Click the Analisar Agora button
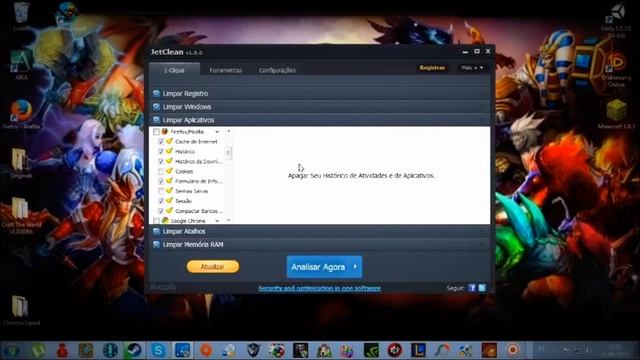 [x=324, y=267]
